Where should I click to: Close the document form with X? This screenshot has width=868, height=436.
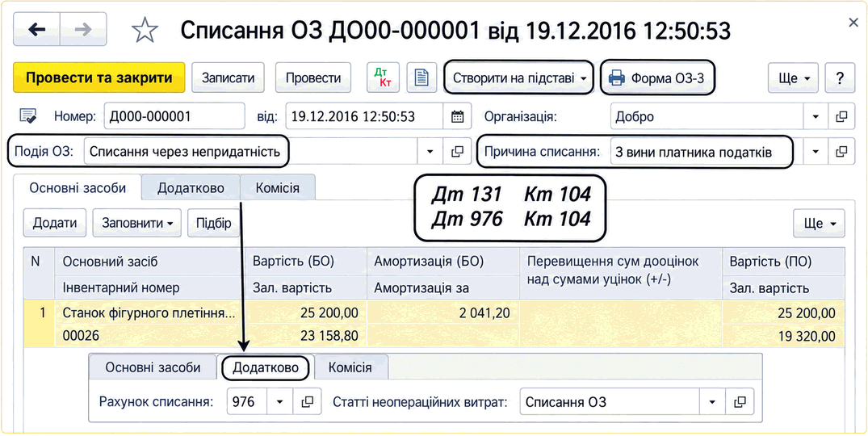[853, 22]
